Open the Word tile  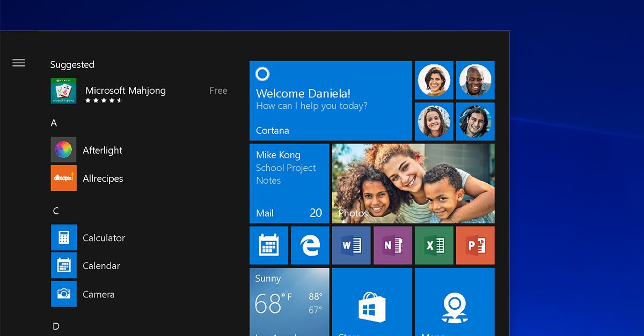click(352, 245)
